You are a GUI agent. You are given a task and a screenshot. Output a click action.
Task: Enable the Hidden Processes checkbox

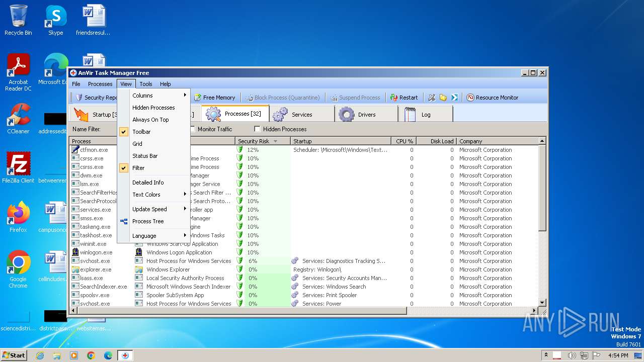click(x=258, y=129)
